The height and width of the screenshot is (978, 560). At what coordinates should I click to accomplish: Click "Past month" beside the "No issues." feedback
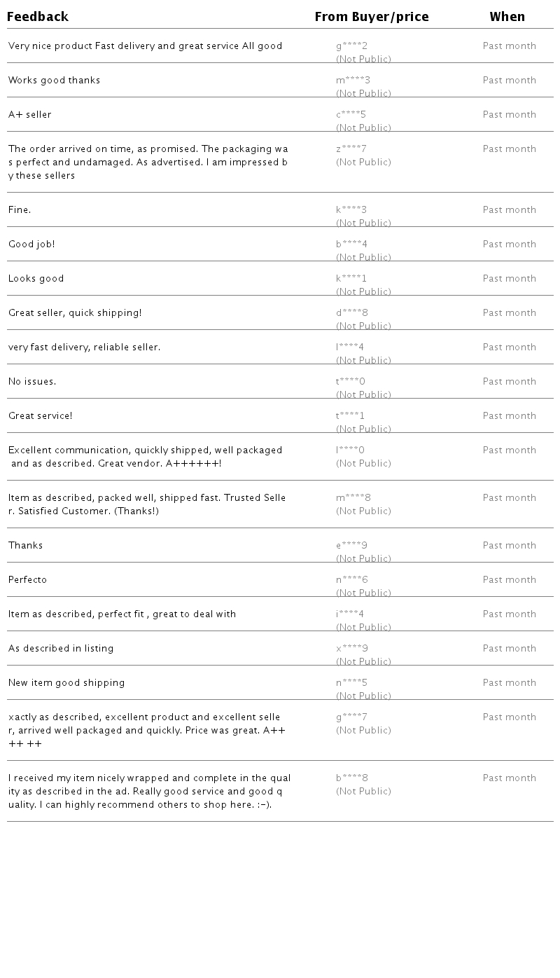click(x=509, y=382)
